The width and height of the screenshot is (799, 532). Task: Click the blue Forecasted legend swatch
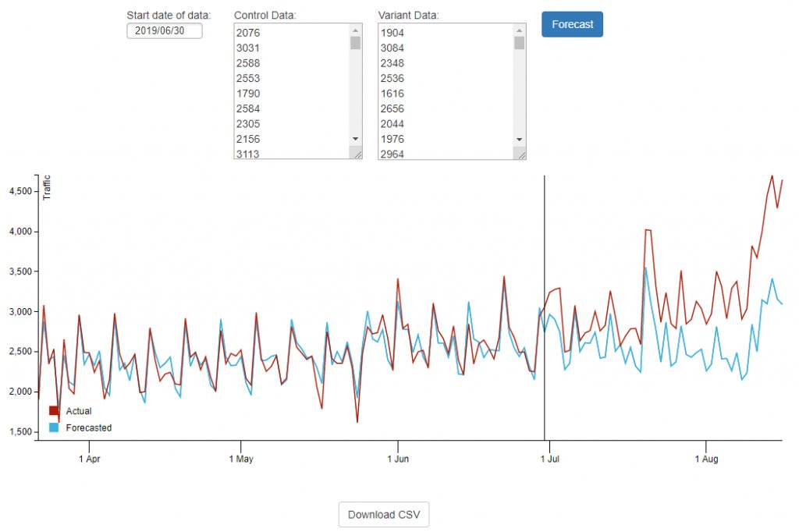click(54, 427)
